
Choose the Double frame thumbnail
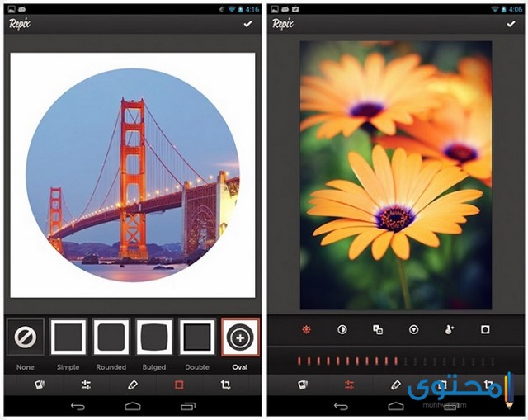point(197,337)
